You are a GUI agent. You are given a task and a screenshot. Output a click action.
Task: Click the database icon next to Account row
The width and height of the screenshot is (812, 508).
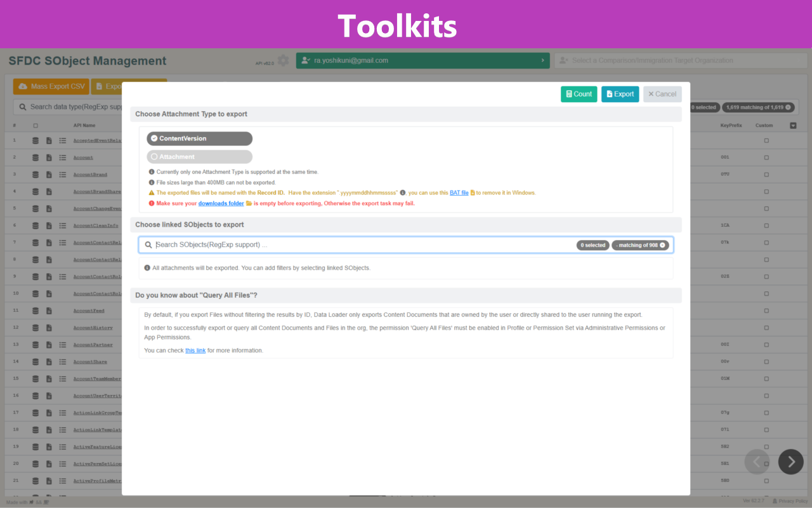click(36, 157)
